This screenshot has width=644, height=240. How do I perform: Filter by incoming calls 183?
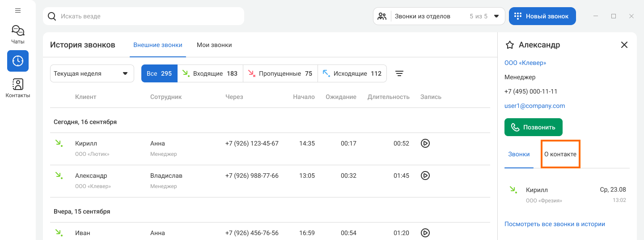[x=210, y=73]
